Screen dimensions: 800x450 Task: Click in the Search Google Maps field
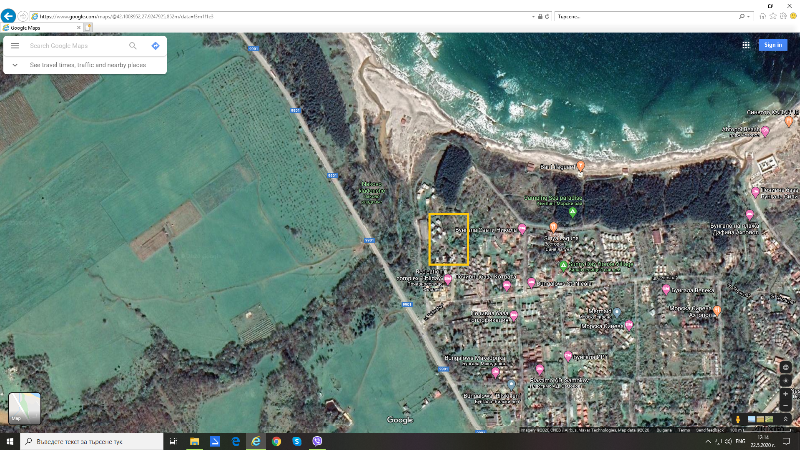(x=75, y=46)
